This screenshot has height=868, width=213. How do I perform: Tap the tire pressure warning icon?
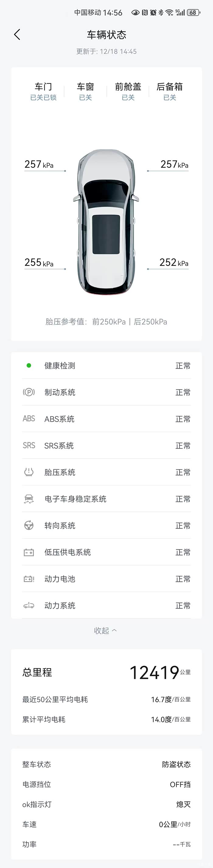tap(29, 472)
